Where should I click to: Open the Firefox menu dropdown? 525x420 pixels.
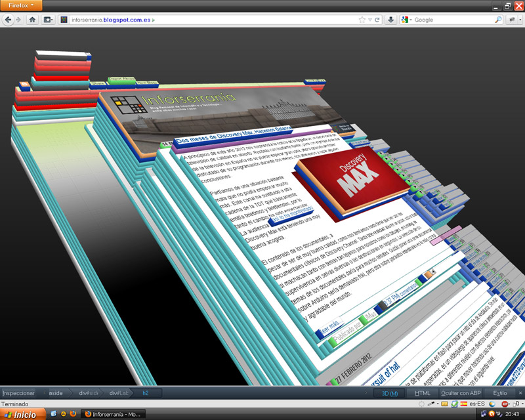point(21,5)
